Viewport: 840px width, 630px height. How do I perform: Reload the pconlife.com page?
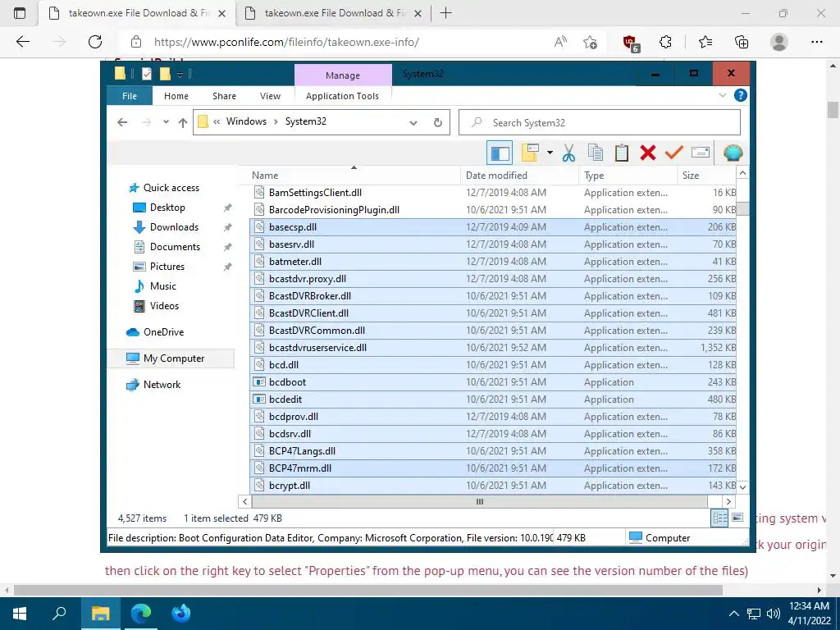point(95,42)
